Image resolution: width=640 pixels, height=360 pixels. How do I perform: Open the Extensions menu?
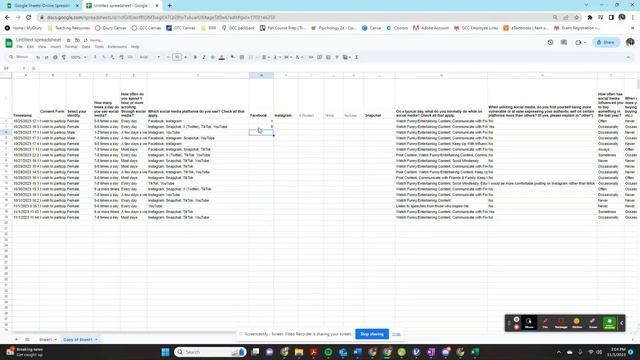[118, 47]
